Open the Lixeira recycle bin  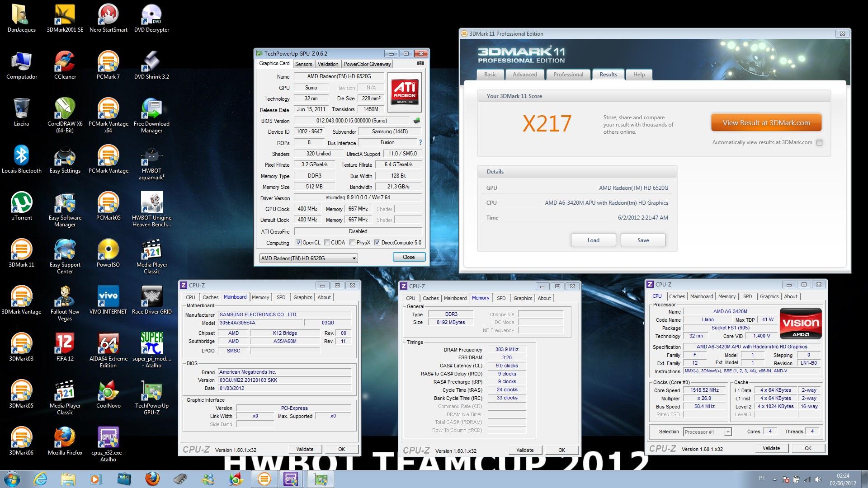21,112
